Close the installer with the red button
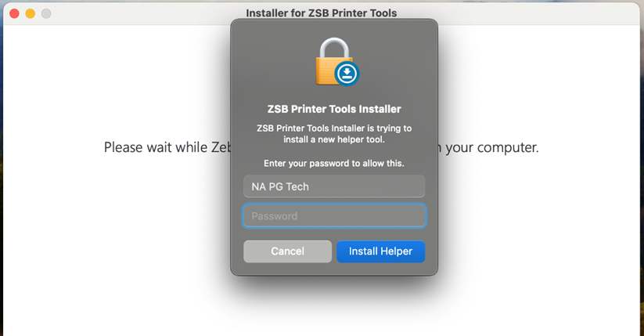Image resolution: width=644 pixels, height=336 pixels. 14,13
